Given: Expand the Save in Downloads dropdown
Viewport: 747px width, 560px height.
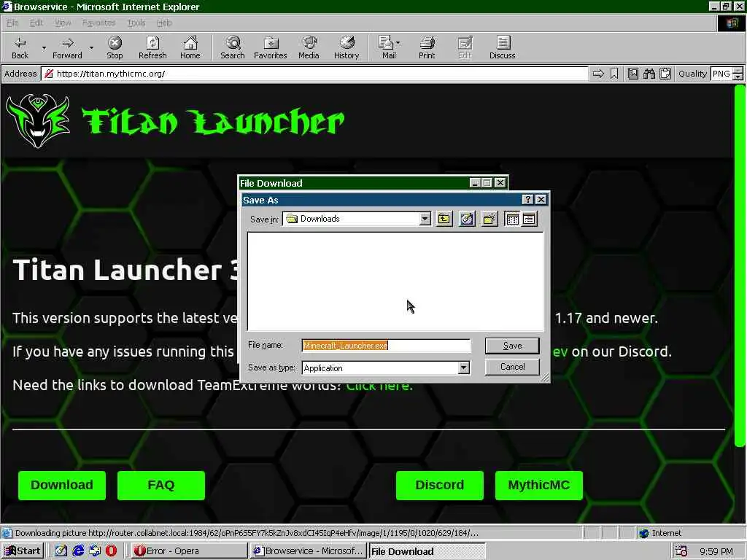Looking at the screenshot, I should [425, 219].
